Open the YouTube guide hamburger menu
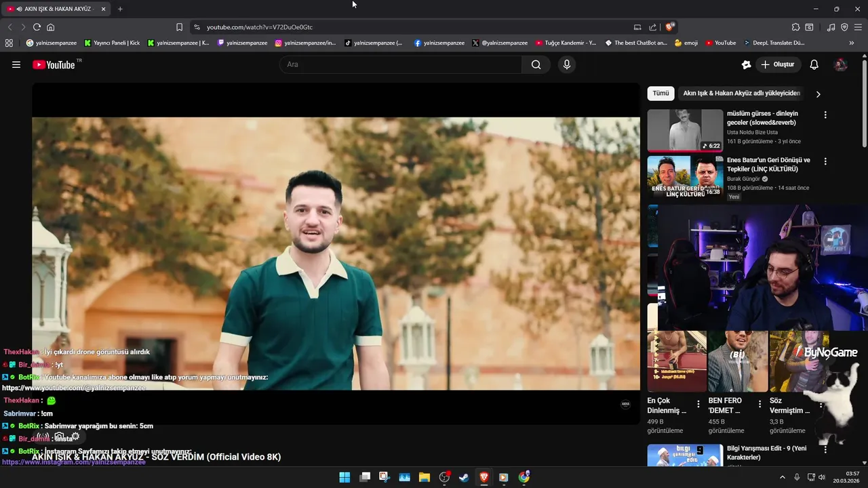Viewport: 868px width, 488px height. (x=16, y=64)
